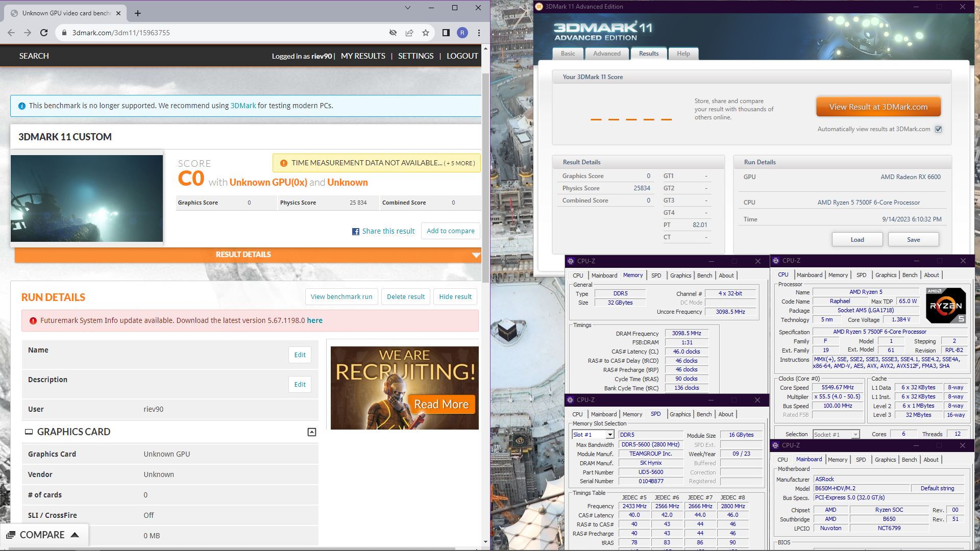Go back in Chrome browser
980x551 pixels.
(x=11, y=33)
